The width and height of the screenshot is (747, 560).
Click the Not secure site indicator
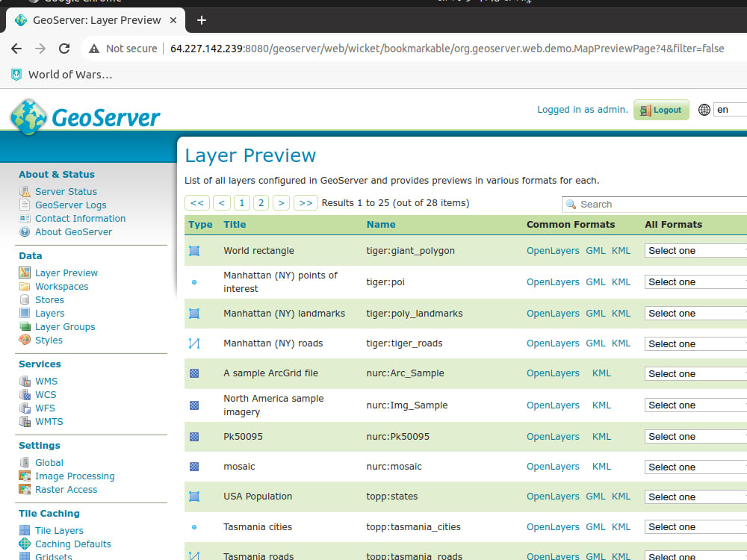point(123,49)
